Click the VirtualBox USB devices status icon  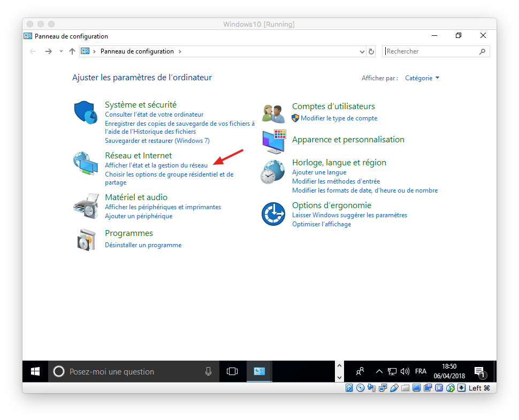point(394,388)
